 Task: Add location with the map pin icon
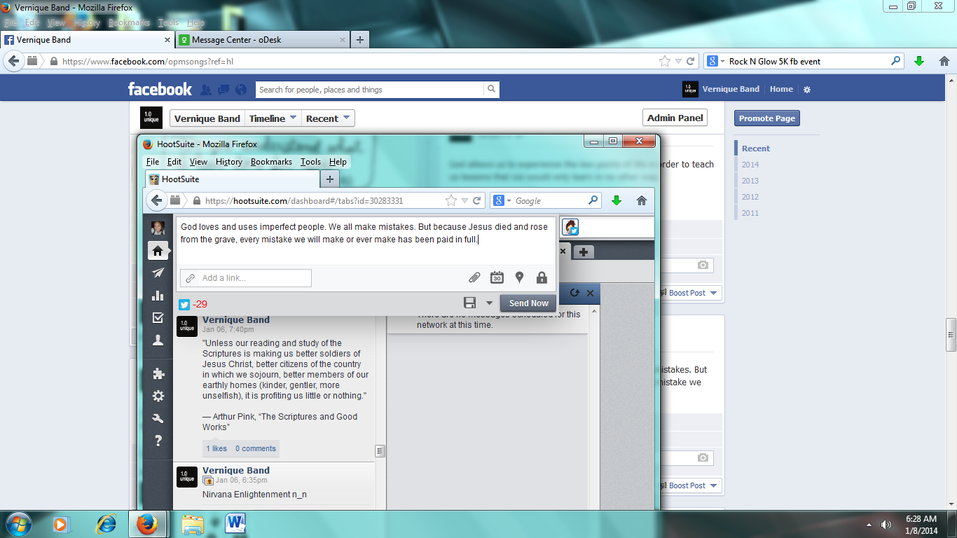519,278
